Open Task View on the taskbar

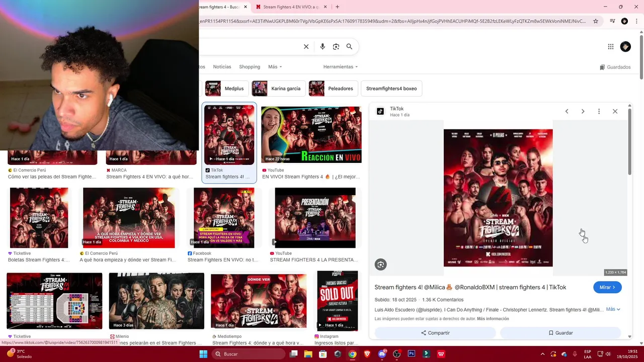click(293, 354)
